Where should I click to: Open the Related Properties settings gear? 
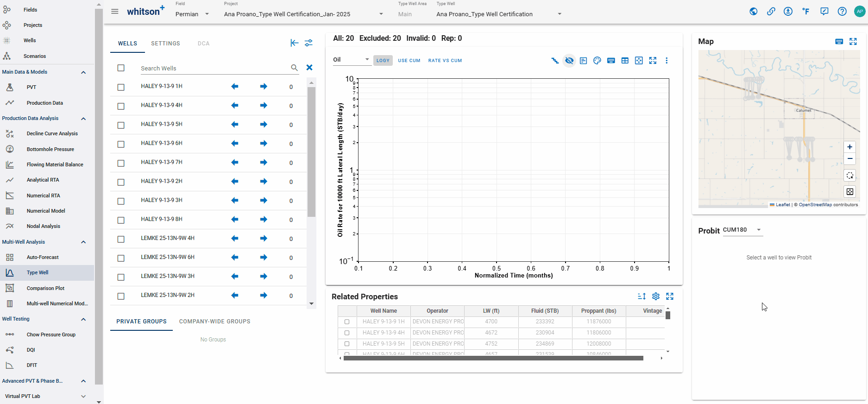(x=656, y=297)
